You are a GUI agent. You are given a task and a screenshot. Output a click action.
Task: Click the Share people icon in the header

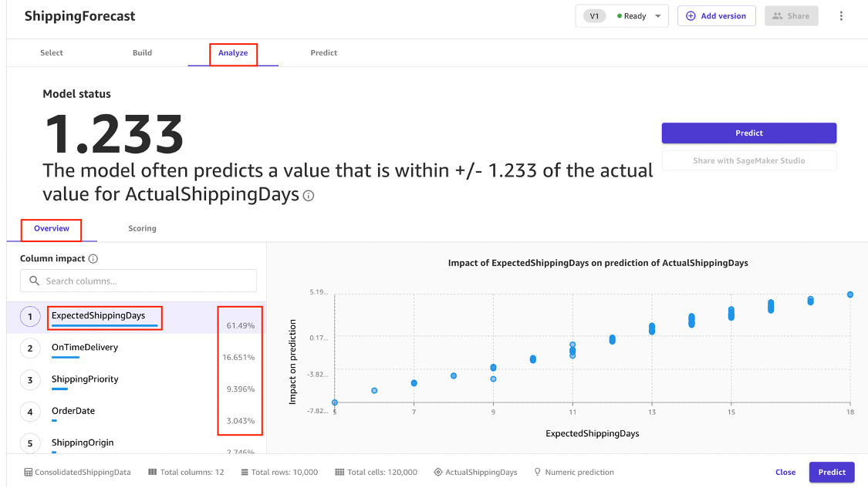(776, 15)
